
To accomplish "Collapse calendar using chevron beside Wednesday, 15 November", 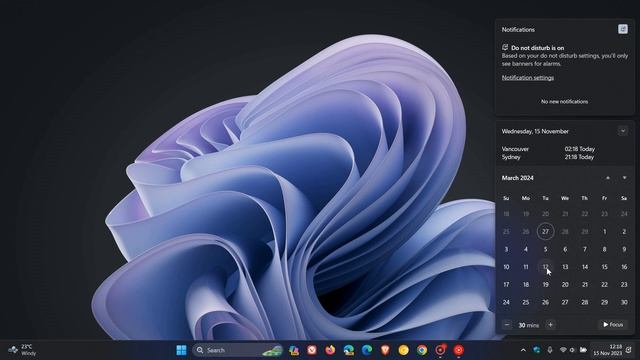I will tap(623, 131).
